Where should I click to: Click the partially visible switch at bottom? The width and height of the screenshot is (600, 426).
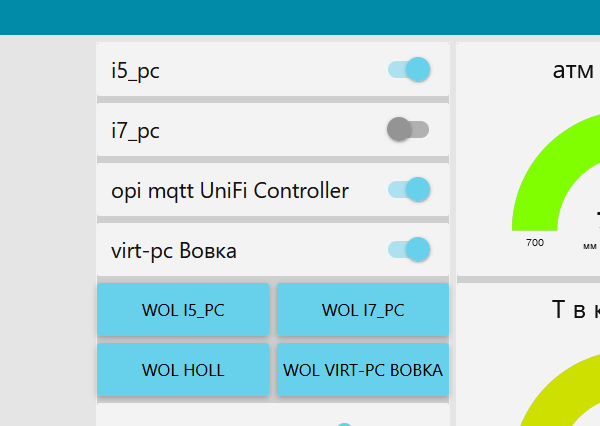coord(345,424)
